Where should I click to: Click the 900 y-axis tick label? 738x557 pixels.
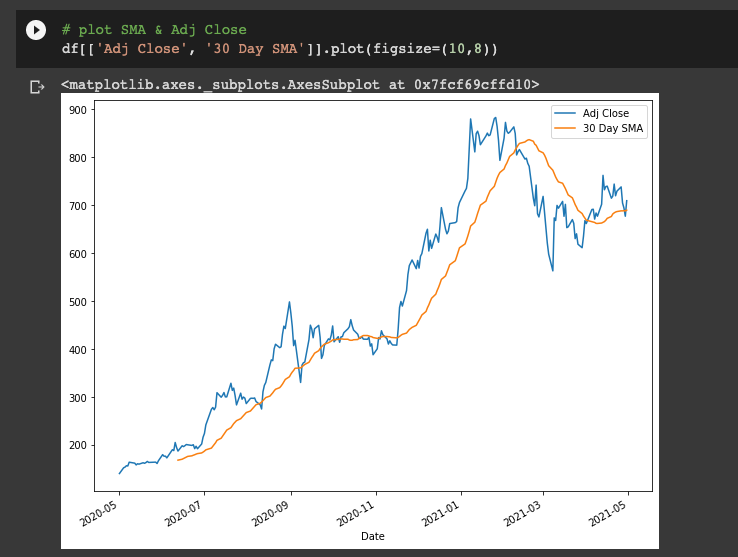pyautogui.click(x=77, y=110)
